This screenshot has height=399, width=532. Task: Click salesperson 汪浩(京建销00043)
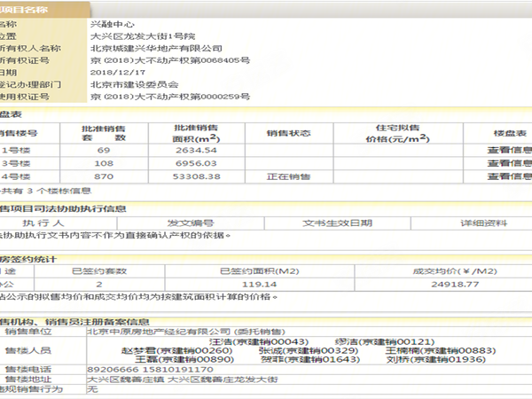tap(259, 341)
